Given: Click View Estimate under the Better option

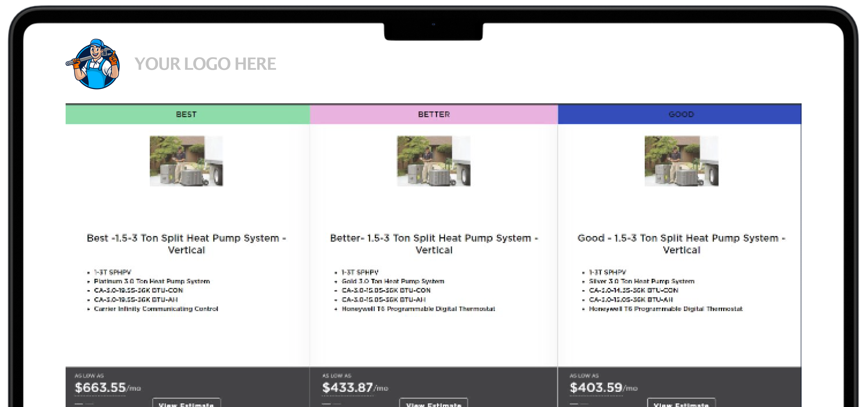Looking at the screenshot, I should tap(434, 403).
